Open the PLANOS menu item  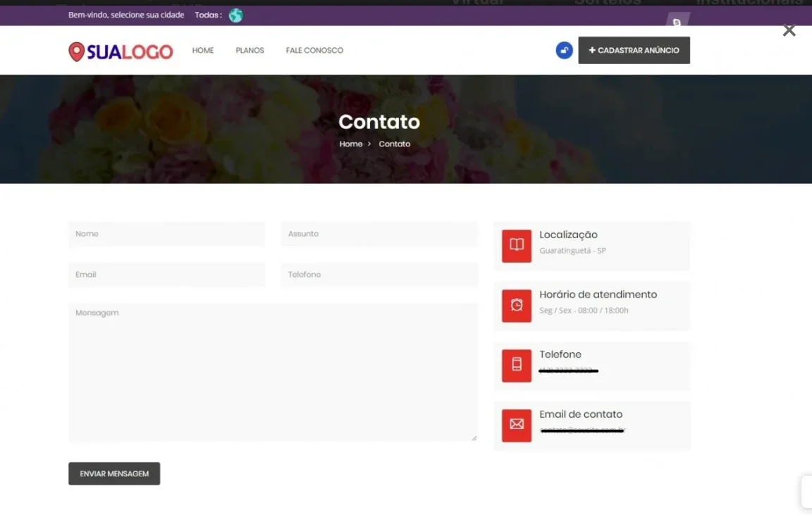click(x=250, y=50)
